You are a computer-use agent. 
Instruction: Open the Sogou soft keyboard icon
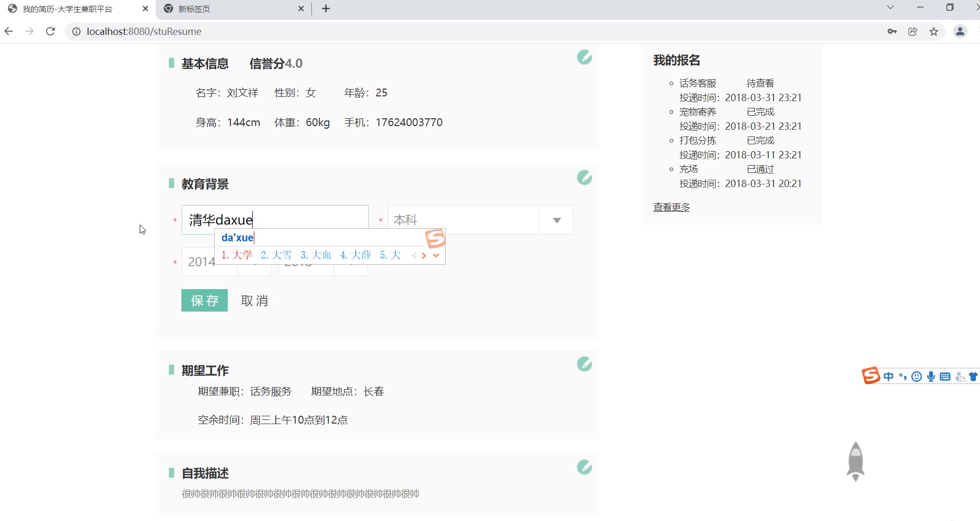click(x=945, y=377)
